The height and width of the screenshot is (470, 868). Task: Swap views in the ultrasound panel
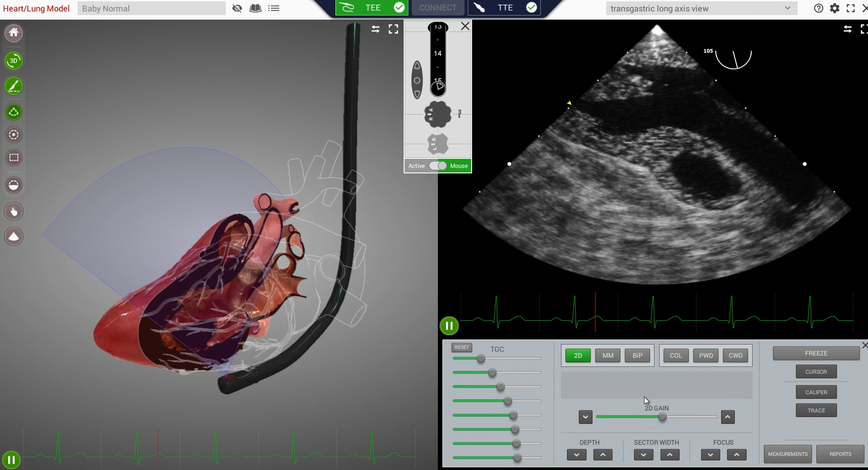847,29
